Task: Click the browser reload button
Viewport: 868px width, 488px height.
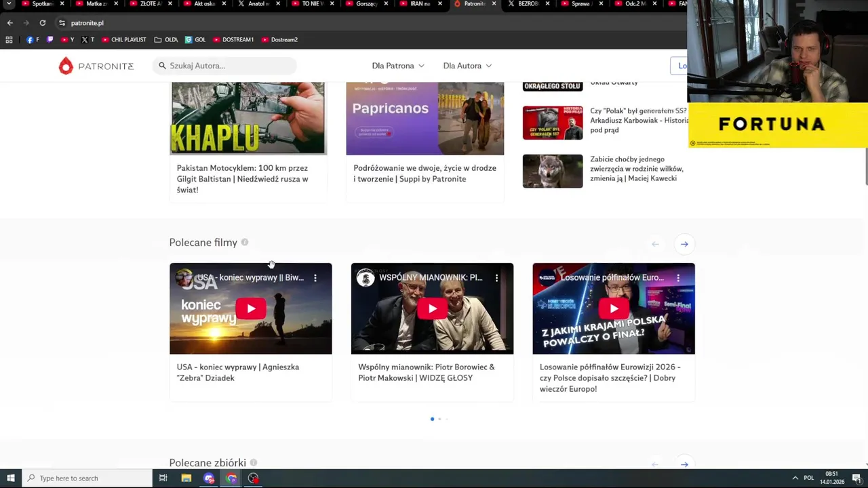Action: coord(42,23)
